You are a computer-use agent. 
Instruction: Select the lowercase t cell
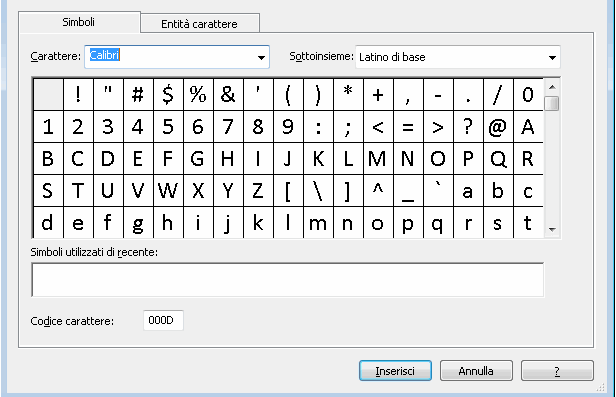pos(528,223)
